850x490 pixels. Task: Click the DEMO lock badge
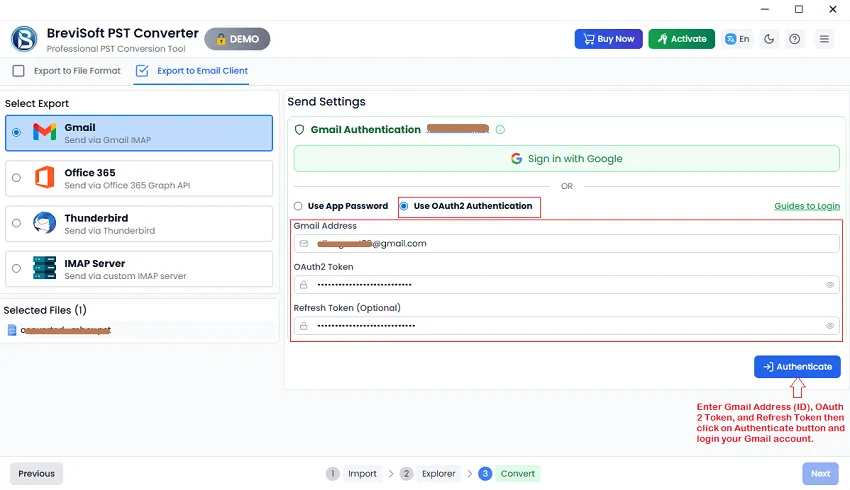pos(237,39)
